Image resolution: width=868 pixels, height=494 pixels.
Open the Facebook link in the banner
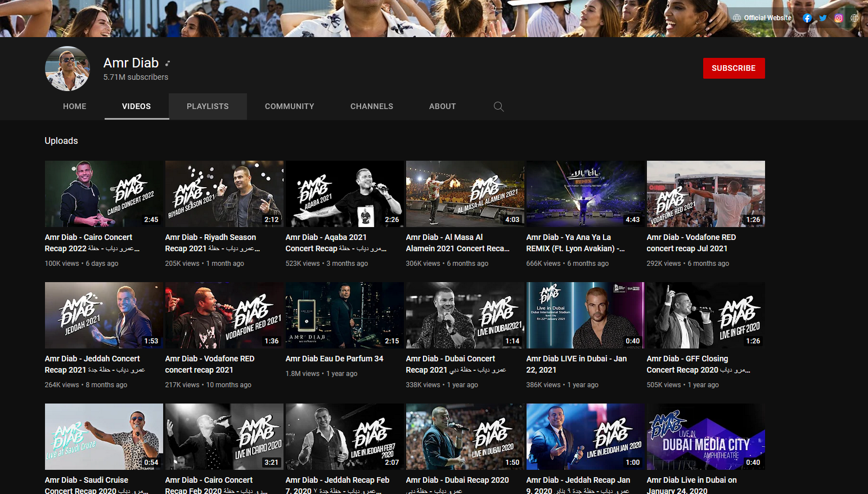point(807,18)
